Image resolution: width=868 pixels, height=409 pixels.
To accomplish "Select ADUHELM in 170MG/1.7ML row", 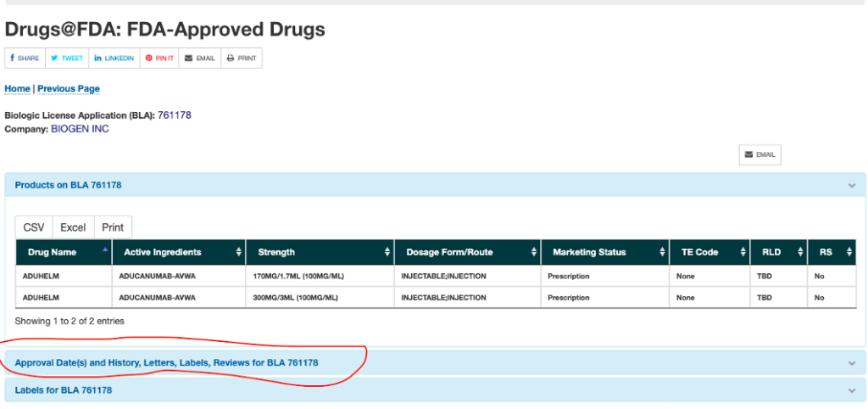I will point(41,276).
